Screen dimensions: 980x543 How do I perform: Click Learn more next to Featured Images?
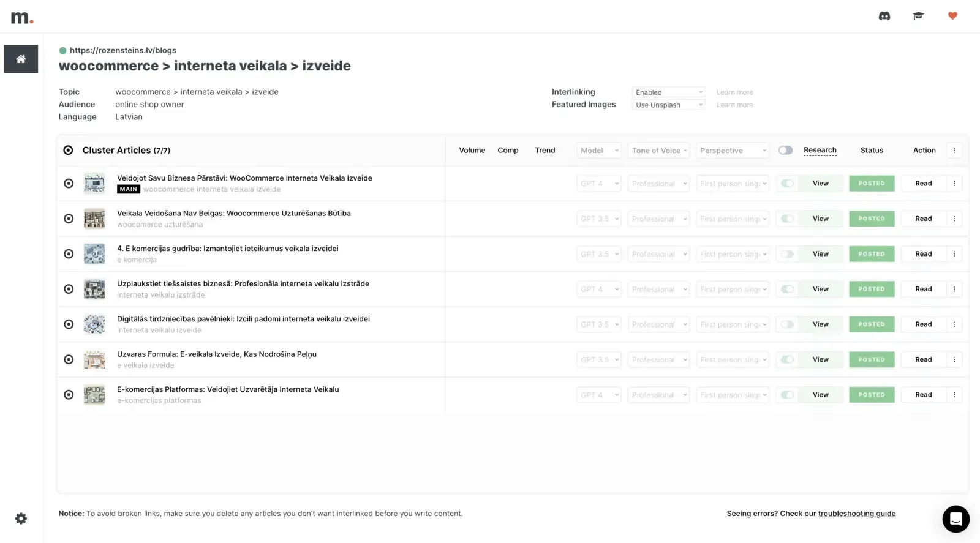click(734, 105)
